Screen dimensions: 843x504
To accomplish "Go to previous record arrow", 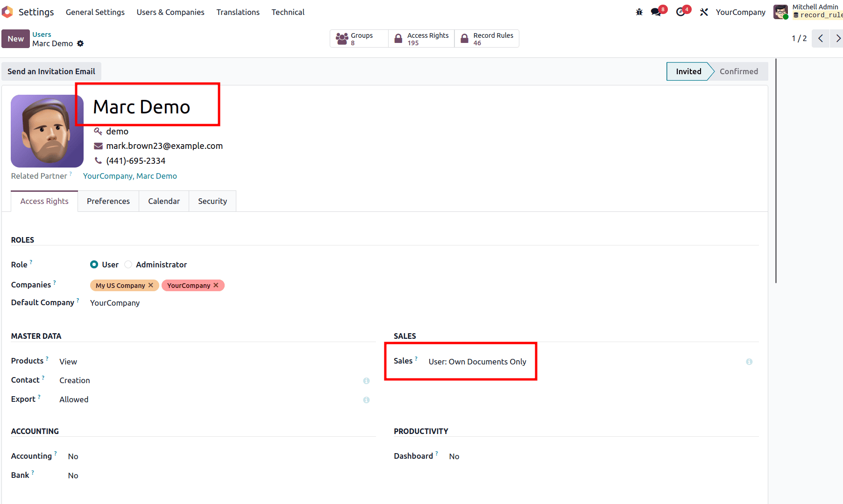I will point(821,38).
